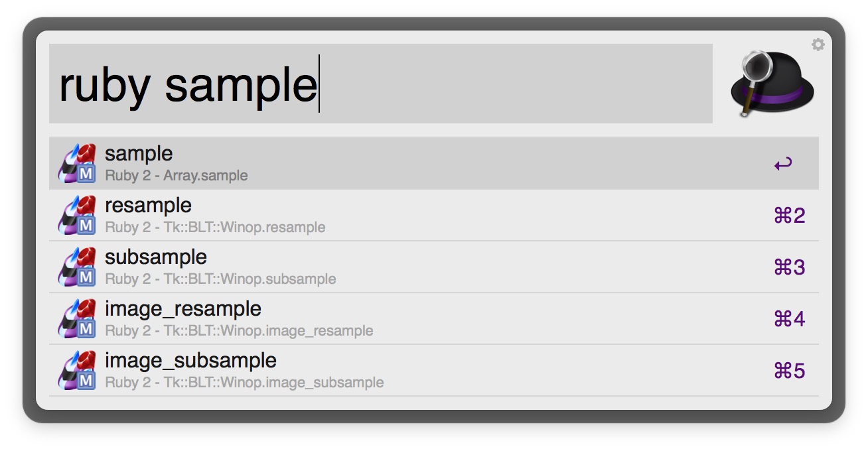
Task: Click the return arrow on the sample row
Action: click(783, 164)
